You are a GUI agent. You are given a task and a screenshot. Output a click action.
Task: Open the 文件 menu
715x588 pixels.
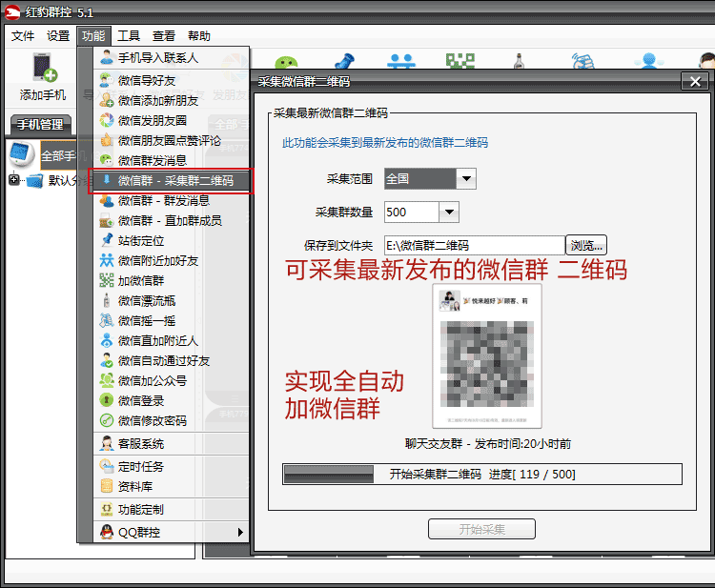click(x=23, y=36)
